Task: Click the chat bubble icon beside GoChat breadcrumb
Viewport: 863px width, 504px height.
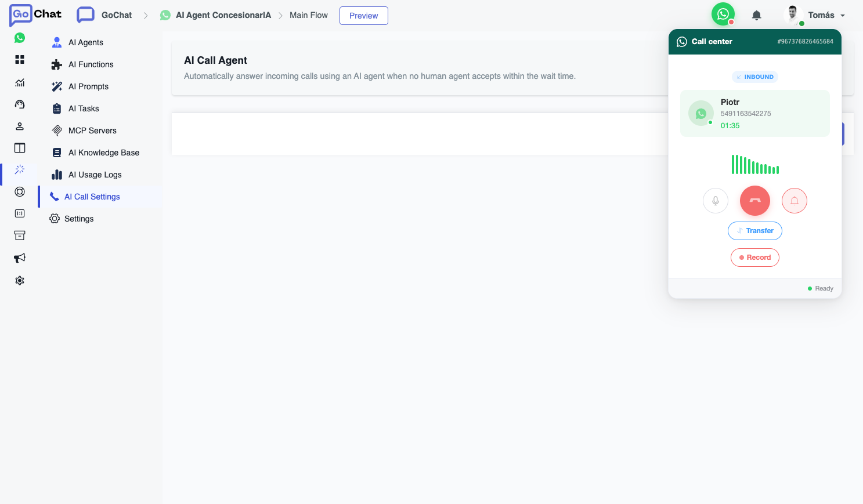Action: (x=86, y=15)
